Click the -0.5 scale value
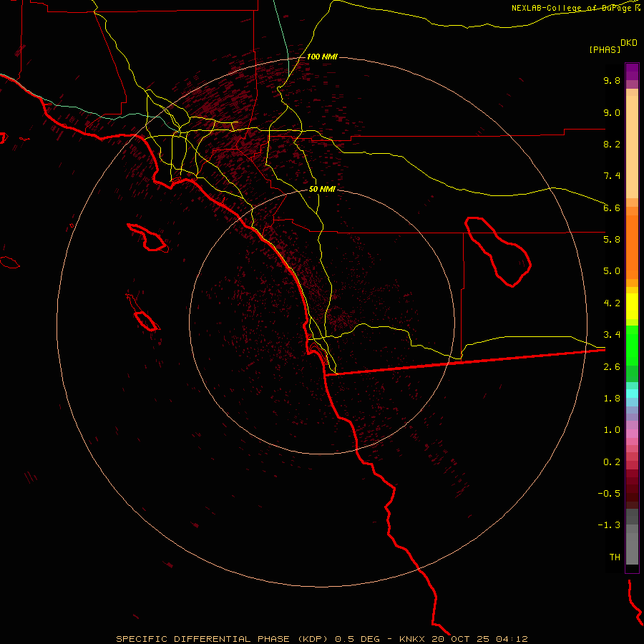Screen dimensions: 644x644 tap(609, 494)
